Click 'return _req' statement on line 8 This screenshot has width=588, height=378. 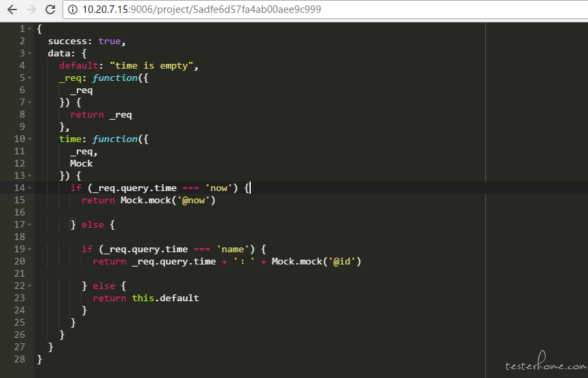click(x=101, y=114)
